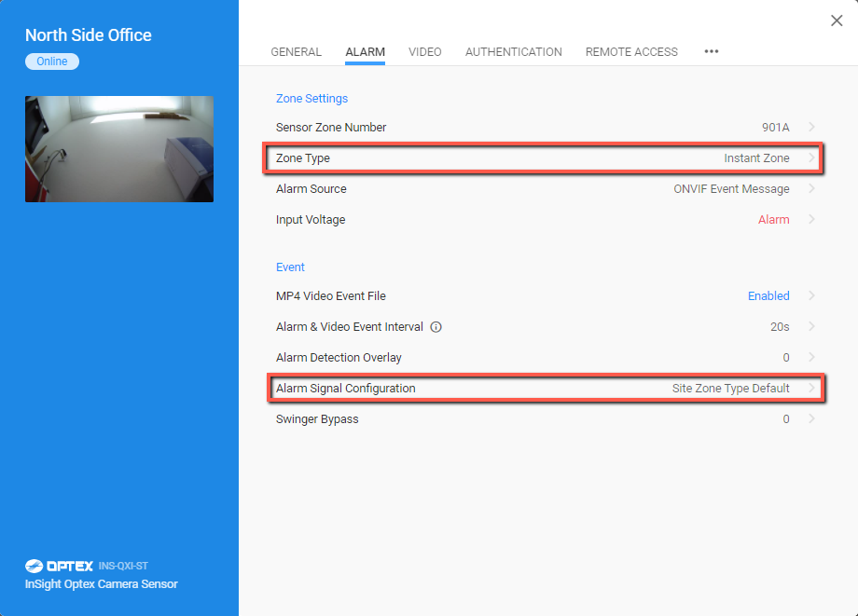This screenshot has width=858, height=616.
Task: Click the InSight Optex Camera Sensor text
Action: (102, 584)
